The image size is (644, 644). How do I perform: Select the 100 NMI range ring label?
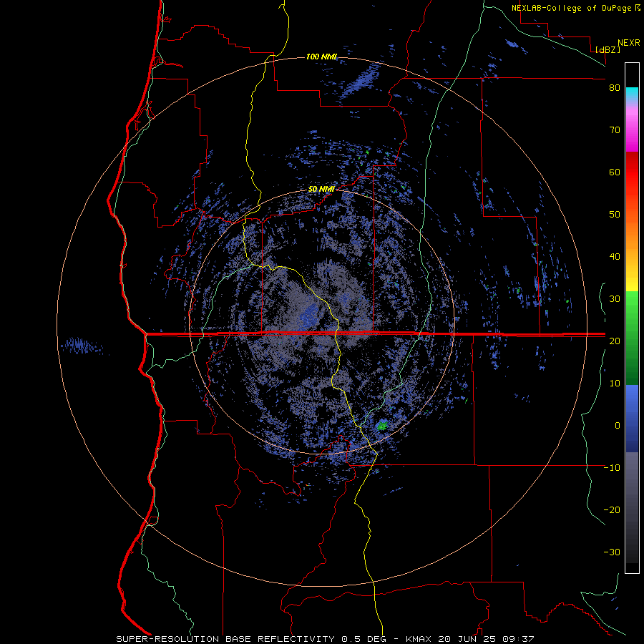pos(321,57)
